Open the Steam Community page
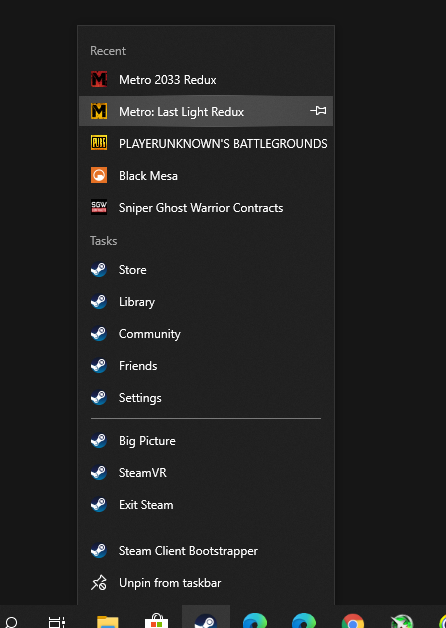This screenshot has height=628, width=446. (206, 334)
